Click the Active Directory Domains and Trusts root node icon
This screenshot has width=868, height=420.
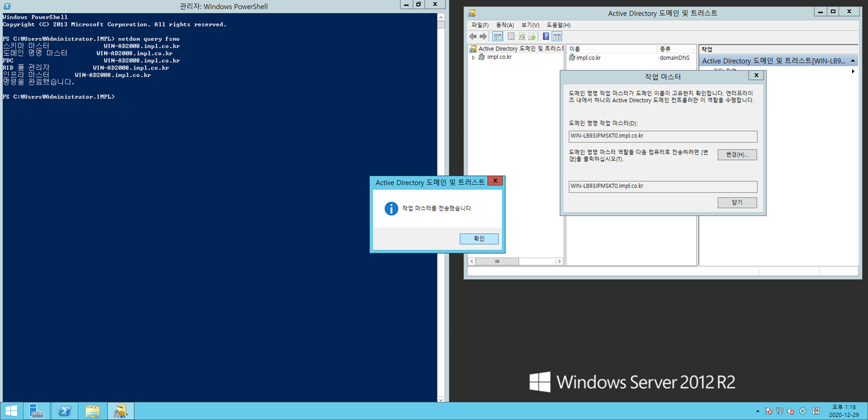click(473, 49)
